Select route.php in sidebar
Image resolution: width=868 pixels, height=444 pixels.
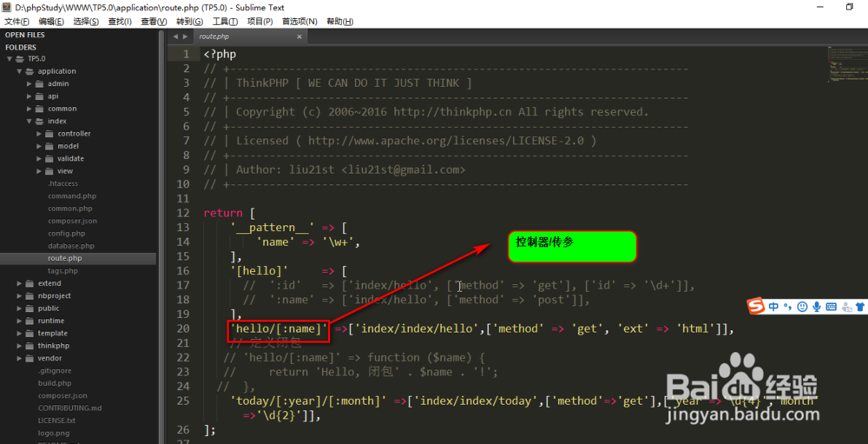pyautogui.click(x=65, y=258)
